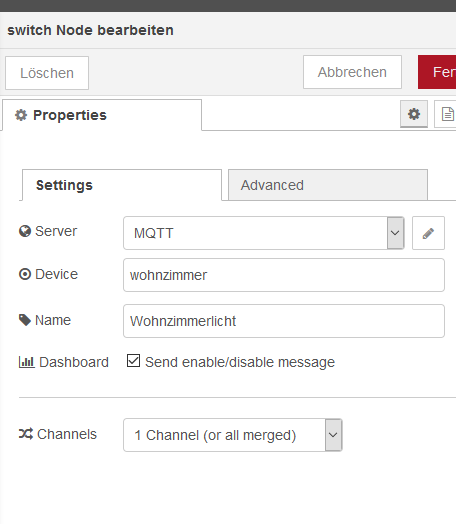The height and width of the screenshot is (524, 456).
Task: Click the globe icon beside Server
Action: tap(25, 231)
